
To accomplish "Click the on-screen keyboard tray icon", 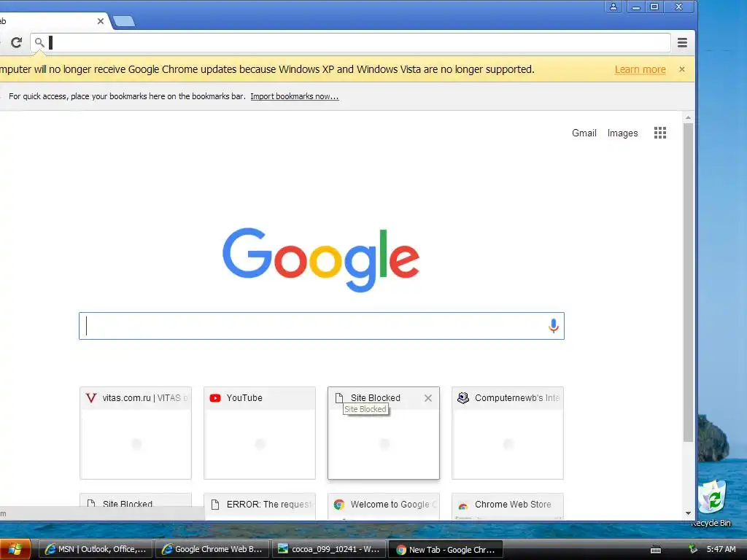I will click(656, 550).
